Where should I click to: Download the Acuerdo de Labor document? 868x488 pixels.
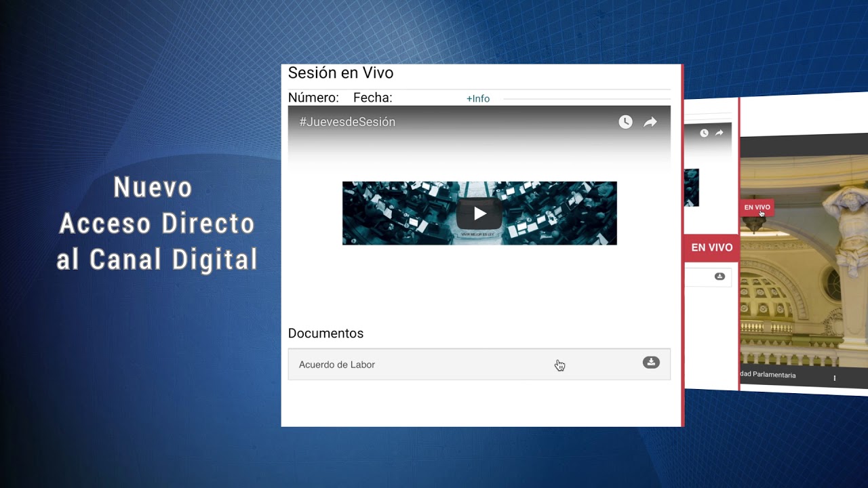tap(651, 363)
